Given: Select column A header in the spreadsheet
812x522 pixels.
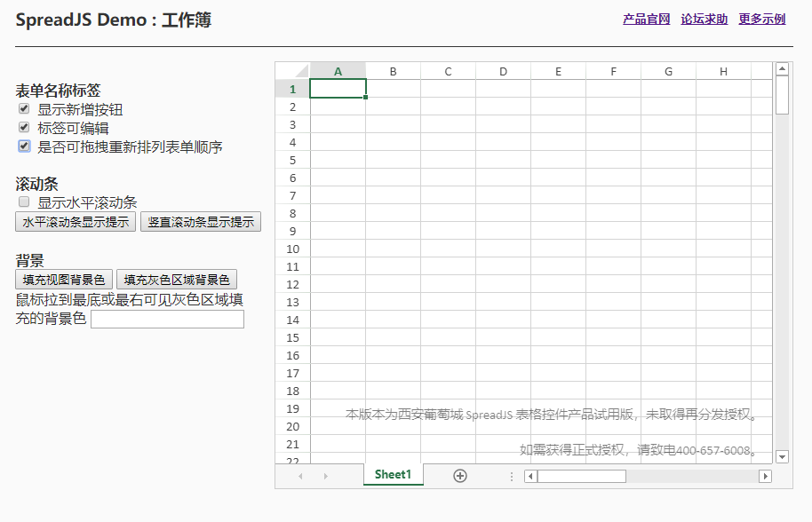Looking at the screenshot, I should (x=338, y=70).
